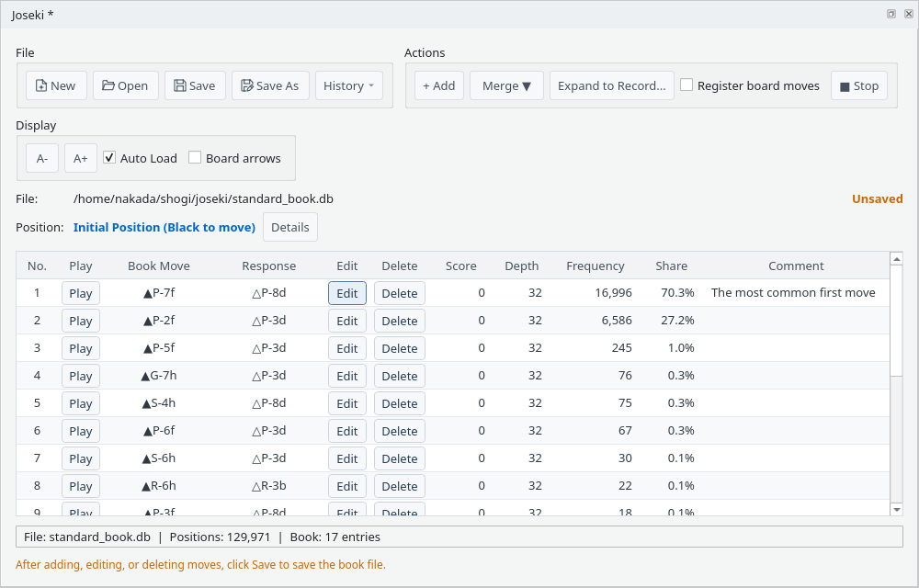Click Save As to export book
The width and height of the screenshot is (919, 588).
tap(270, 85)
